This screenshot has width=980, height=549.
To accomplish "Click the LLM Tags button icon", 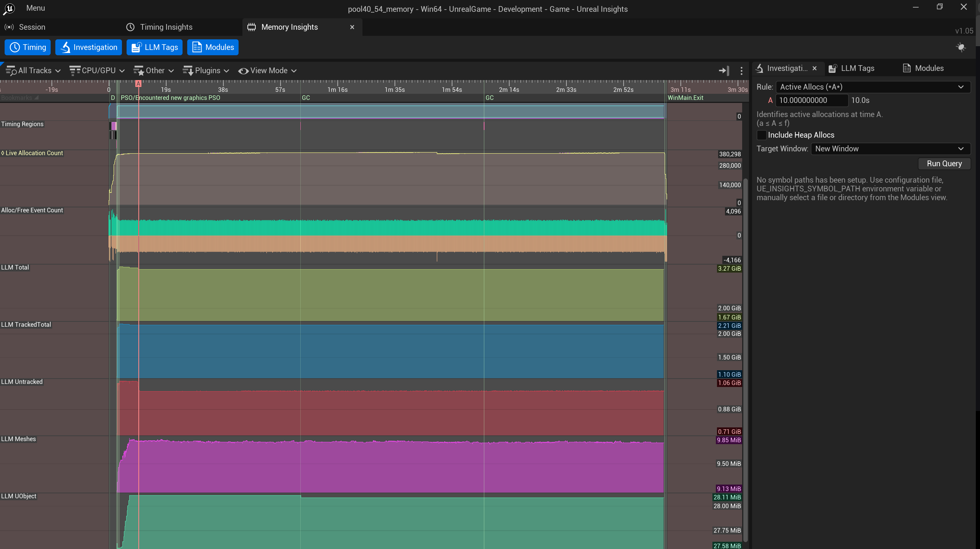I will click(x=137, y=47).
